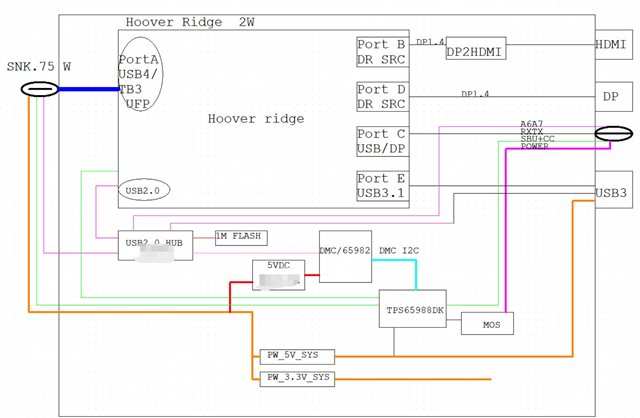Click the MOS block
The width and height of the screenshot is (640, 418).
click(487, 324)
